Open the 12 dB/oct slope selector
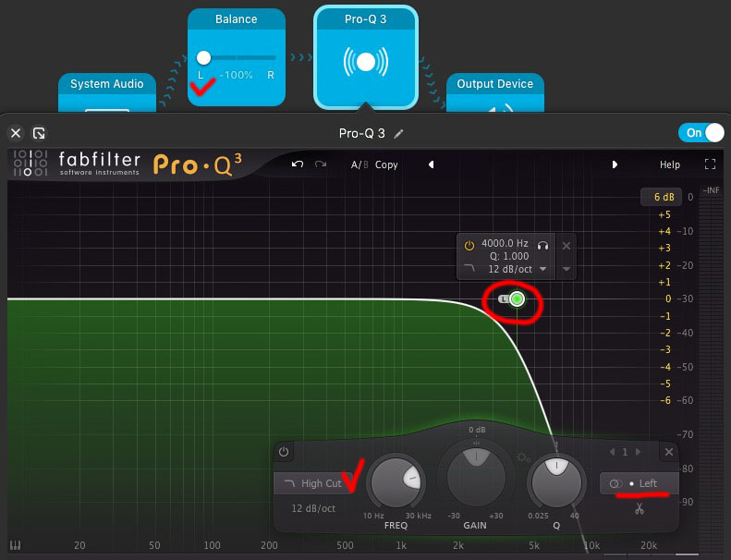This screenshot has height=560, width=731. click(x=313, y=508)
